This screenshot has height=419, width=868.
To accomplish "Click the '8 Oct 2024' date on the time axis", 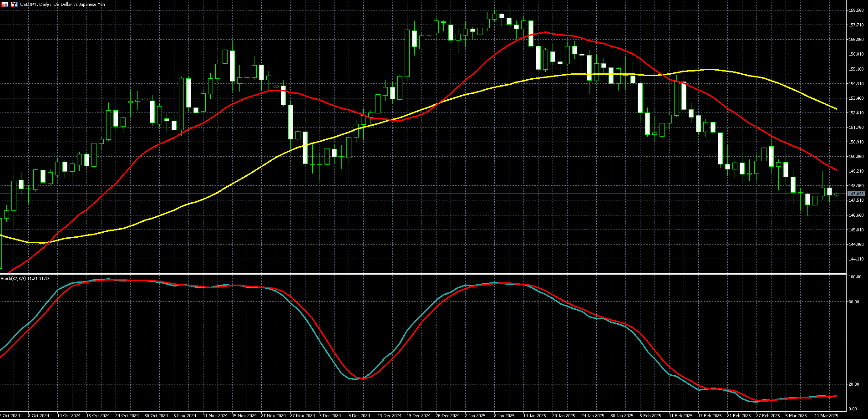I will [38, 416].
